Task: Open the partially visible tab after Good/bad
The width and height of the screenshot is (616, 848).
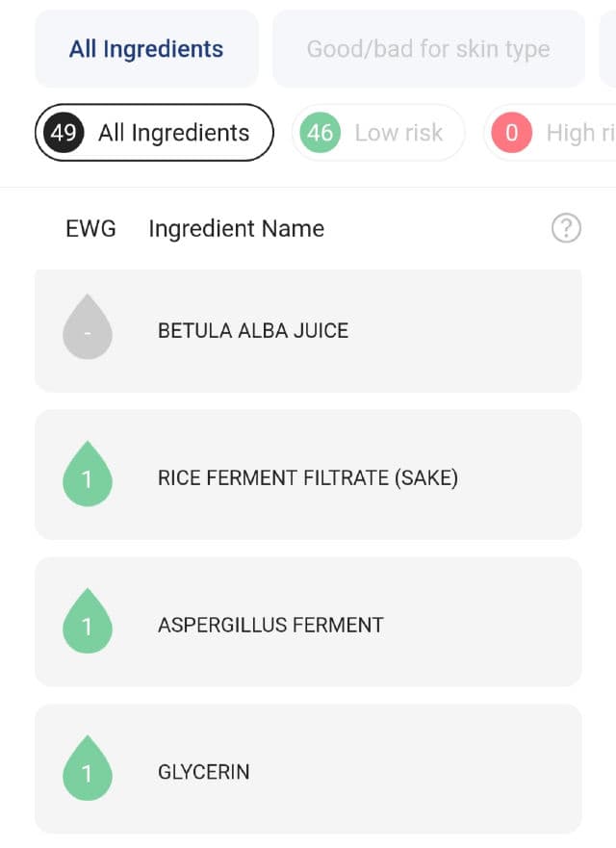Action: pyautogui.click(x=607, y=49)
